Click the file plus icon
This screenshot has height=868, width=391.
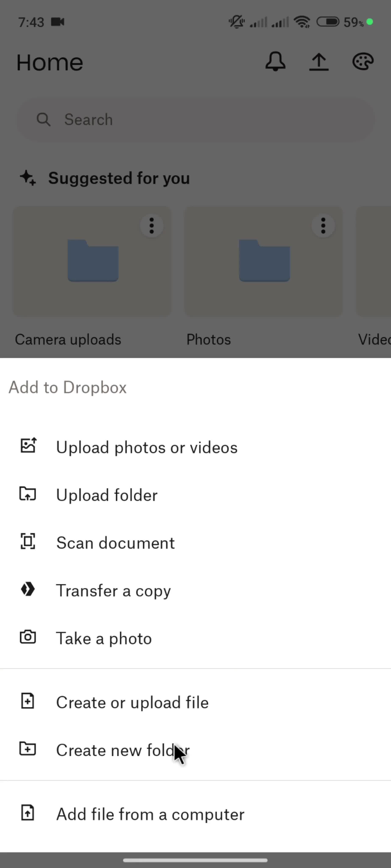pos(28,701)
